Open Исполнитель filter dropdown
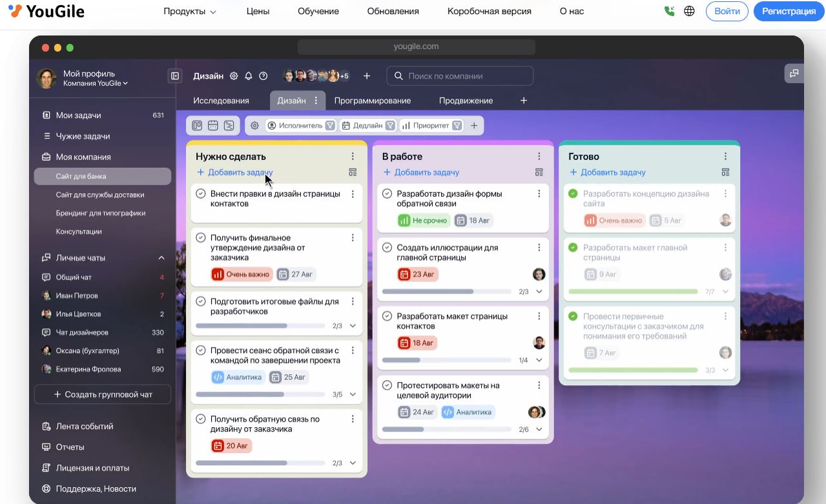 [301, 126]
